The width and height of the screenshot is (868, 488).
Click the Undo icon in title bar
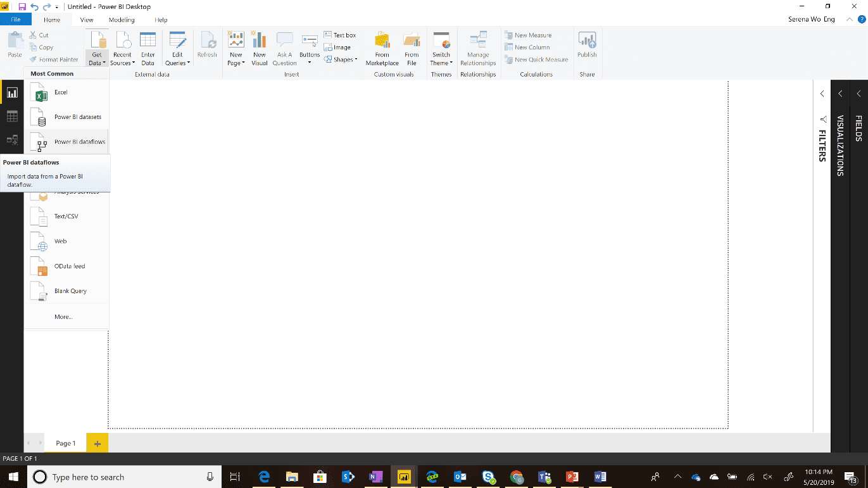34,6
